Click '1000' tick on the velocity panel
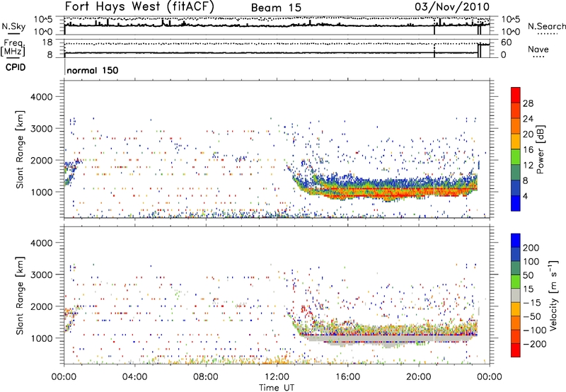 click(x=41, y=338)
